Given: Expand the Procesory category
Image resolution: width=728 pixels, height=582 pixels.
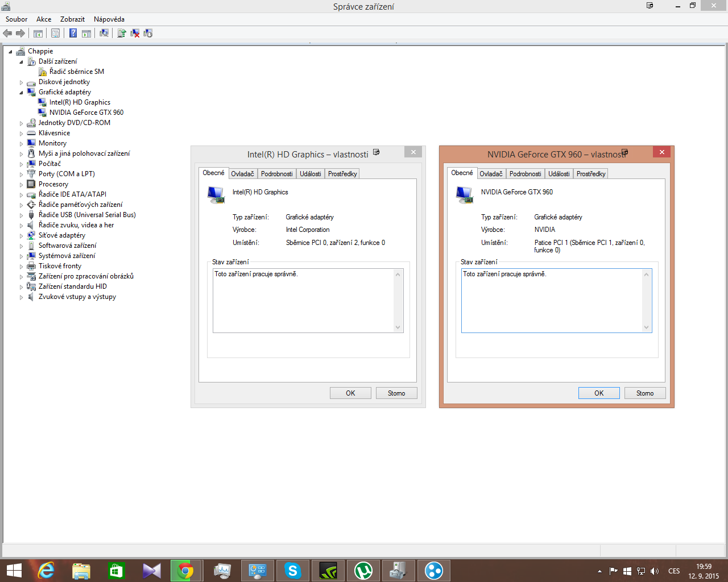Looking at the screenshot, I should click(21, 185).
